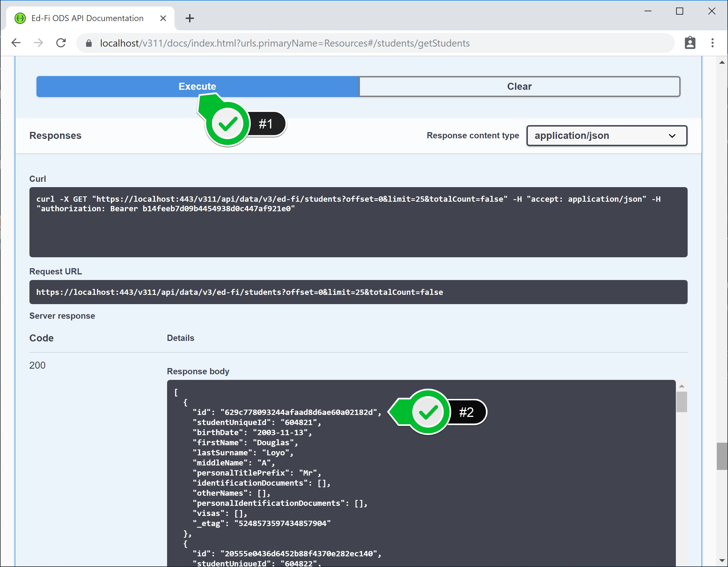Select the Ed-Fi ODS API Documentation tab
This screenshot has height=567, width=728.
[90, 18]
